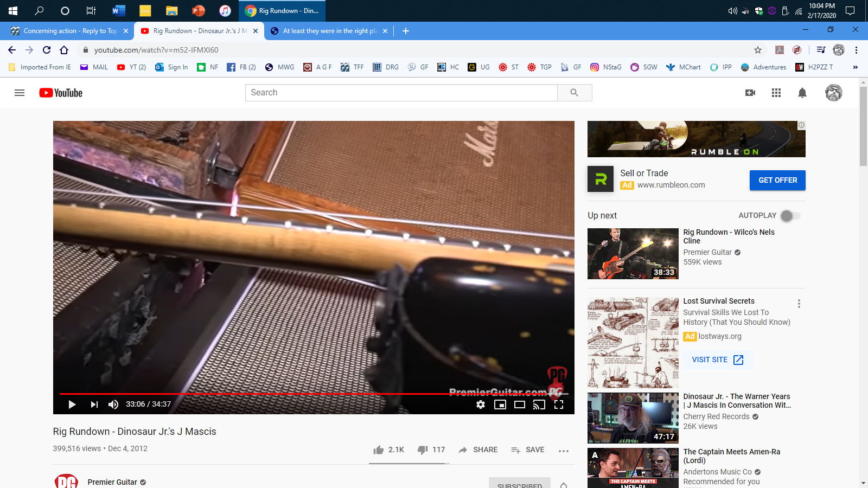Open the NF bookmark

click(x=208, y=67)
